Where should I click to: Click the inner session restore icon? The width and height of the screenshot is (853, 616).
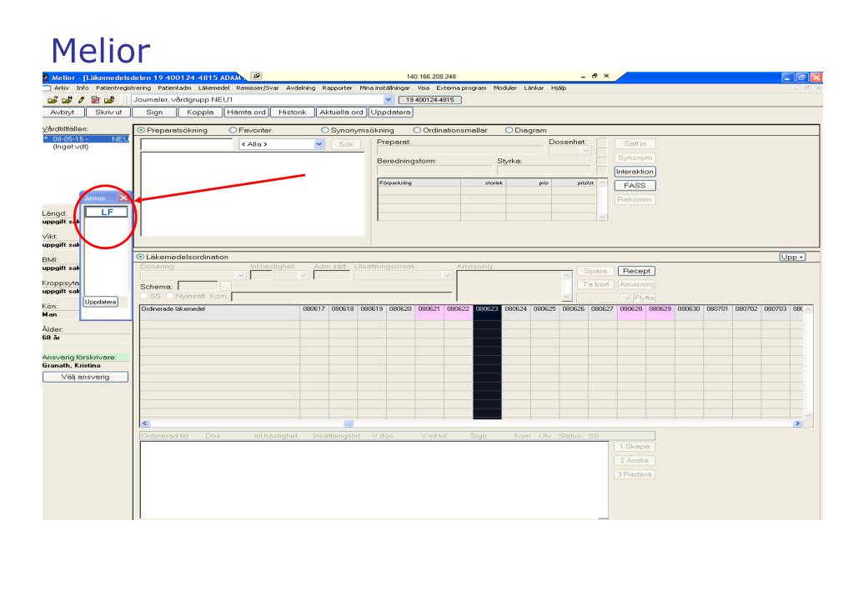click(x=595, y=76)
